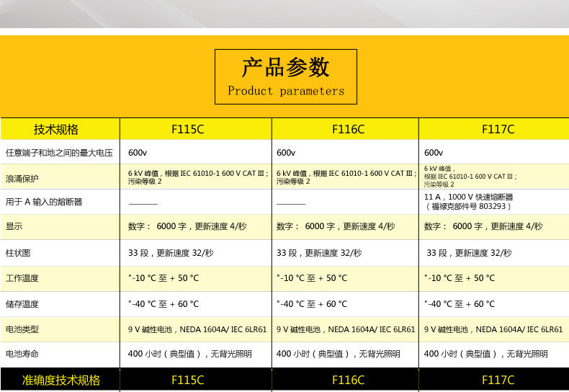The width and height of the screenshot is (569, 392).
Task: Click F115C header in 技术规格 row
Action: click(187, 130)
